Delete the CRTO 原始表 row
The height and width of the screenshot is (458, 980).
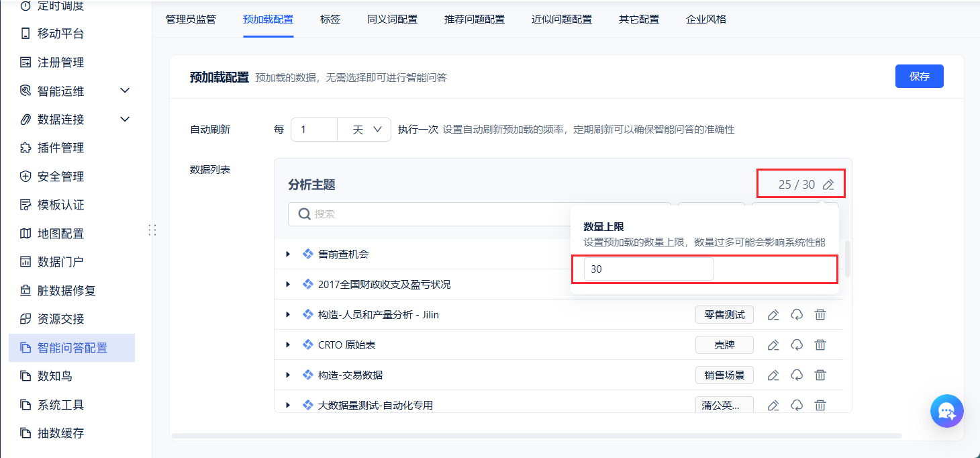pos(820,345)
